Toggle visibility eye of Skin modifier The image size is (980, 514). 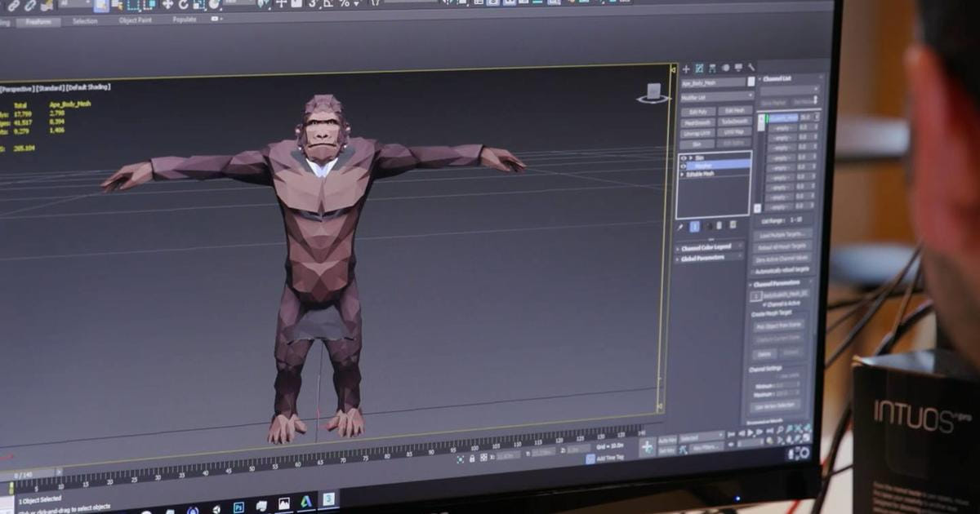[684, 157]
